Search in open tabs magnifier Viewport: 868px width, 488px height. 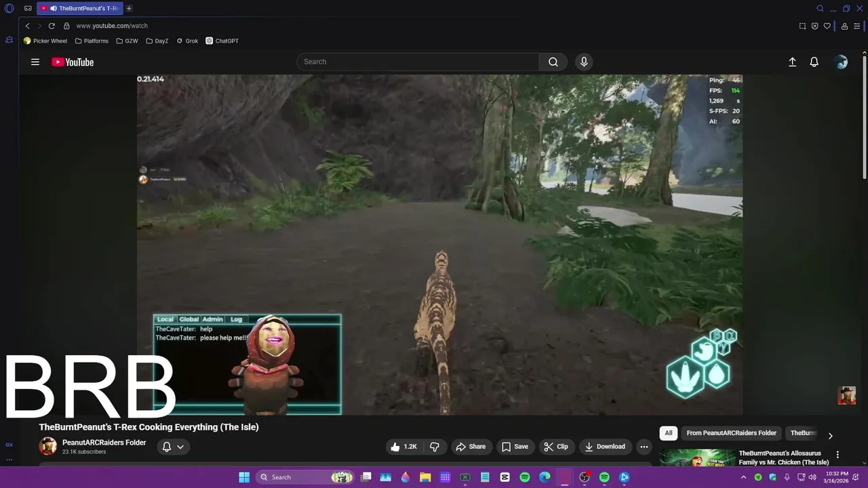820,8
